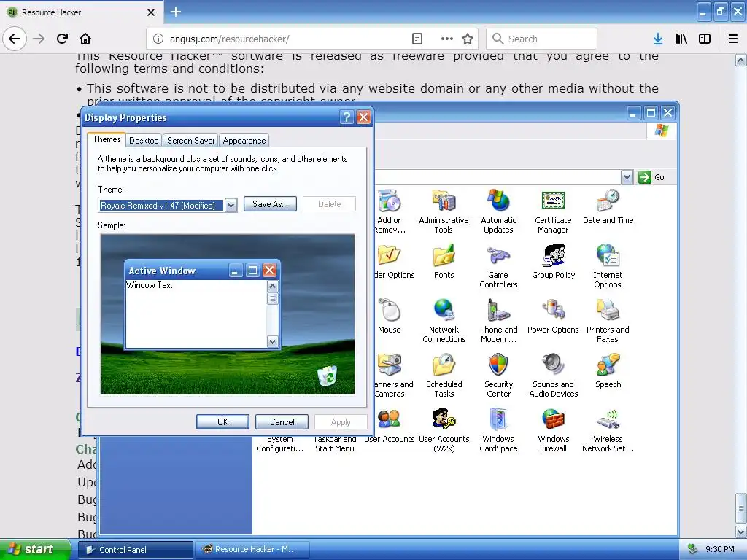Click the Go button in Control Panel

pos(651,177)
